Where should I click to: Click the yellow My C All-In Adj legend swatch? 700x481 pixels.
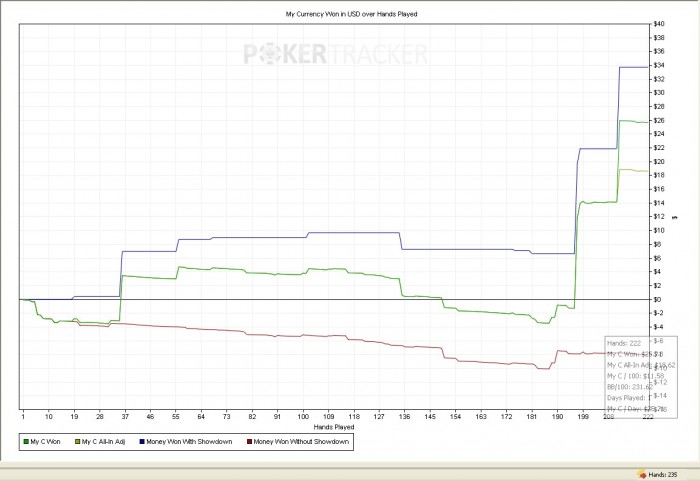click(77, 442)
